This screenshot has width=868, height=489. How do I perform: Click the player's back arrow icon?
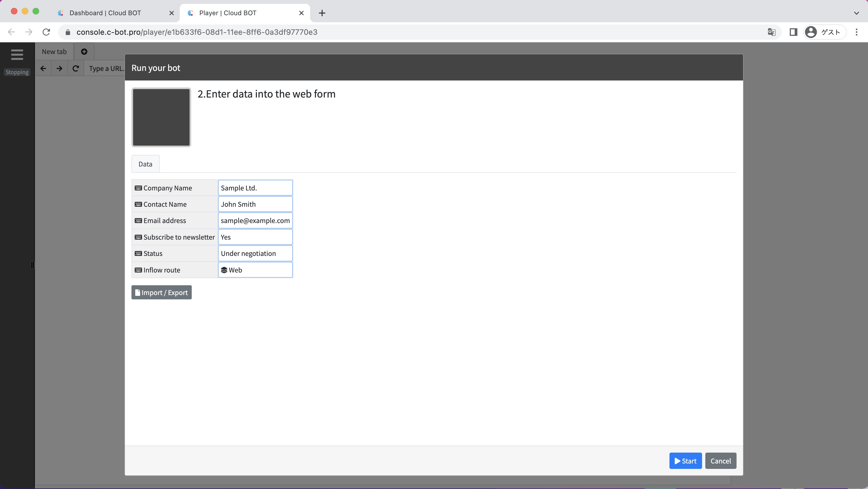tap(43, 68)
